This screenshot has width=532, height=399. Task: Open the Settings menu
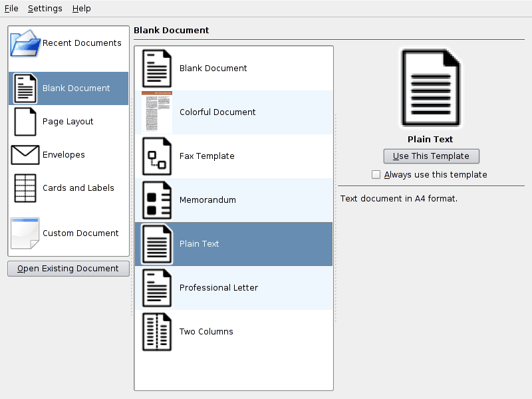pyautogui.click(x=45, y=9)
